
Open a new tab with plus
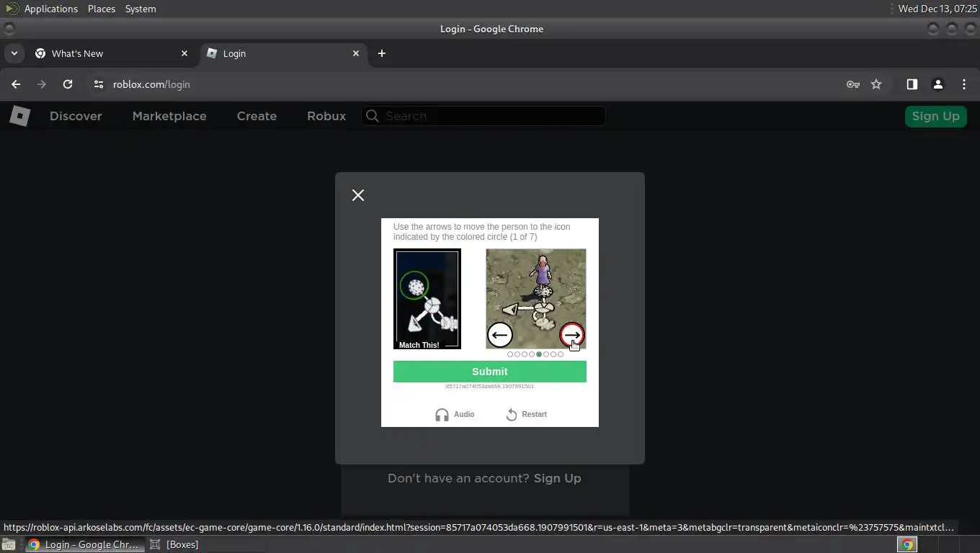pos(382,53)
